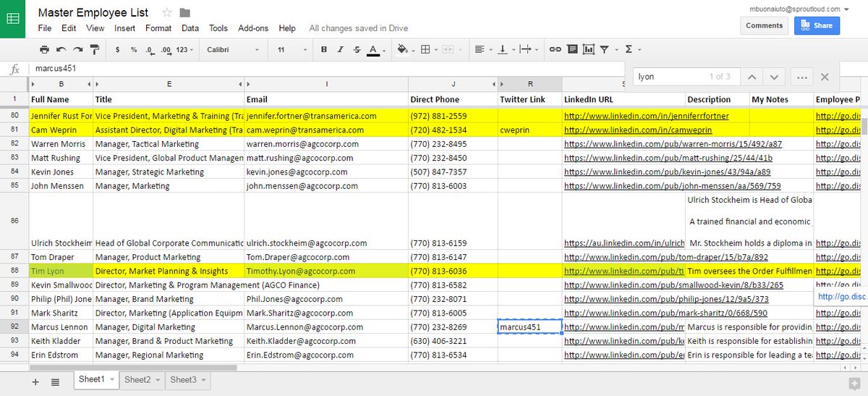Open the Tools menu

point(218,28)
